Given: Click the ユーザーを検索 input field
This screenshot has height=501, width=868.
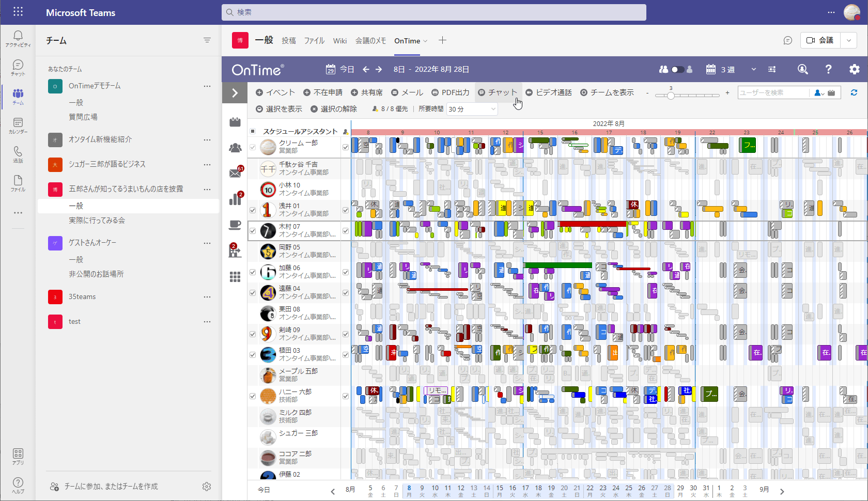Looking at the screenshot, I should click(x=772, y=92).
